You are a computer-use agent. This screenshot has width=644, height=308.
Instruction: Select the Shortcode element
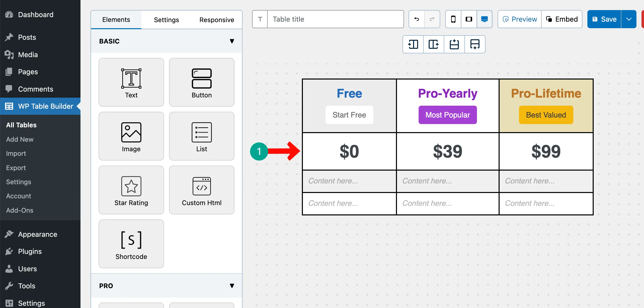(x=131, y=244)
